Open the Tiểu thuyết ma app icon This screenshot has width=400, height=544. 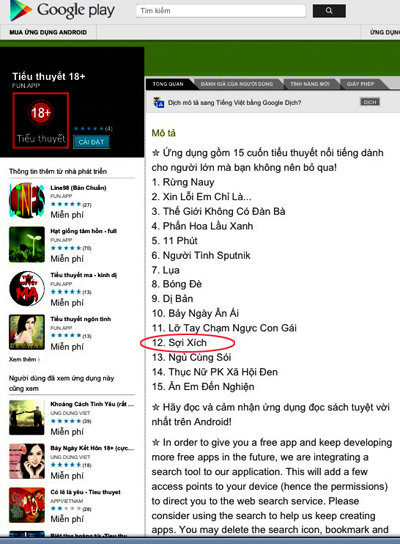(27, 288)
